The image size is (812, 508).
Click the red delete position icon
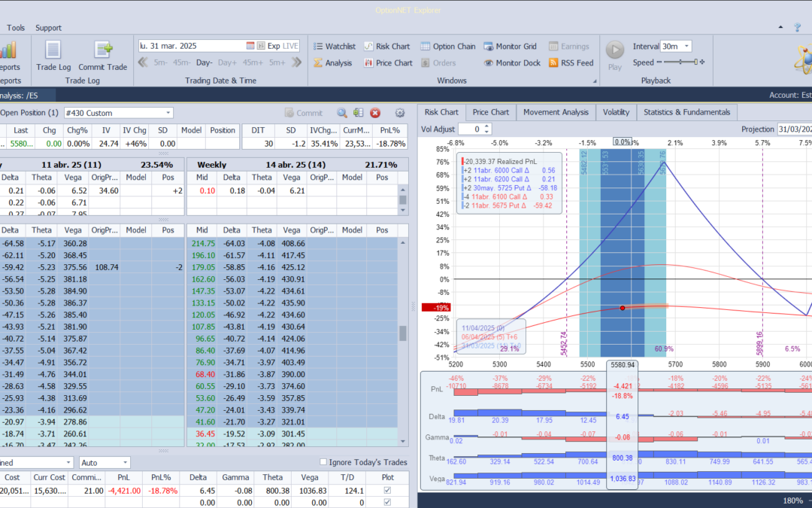tap(375, 113)
